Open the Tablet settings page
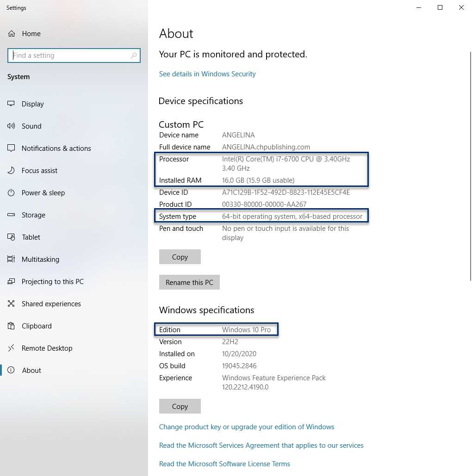 tap(31, 237)
